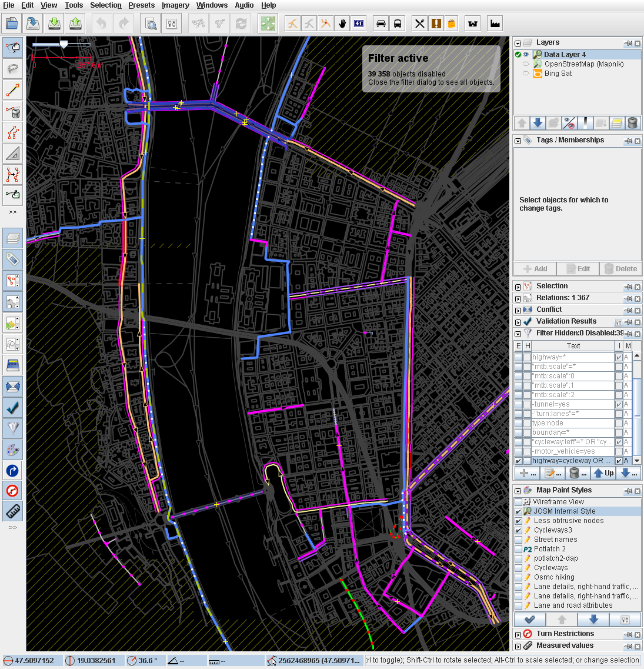Select the bus preset icon
This screenshot has height=669, width=644.
[397, 24]
